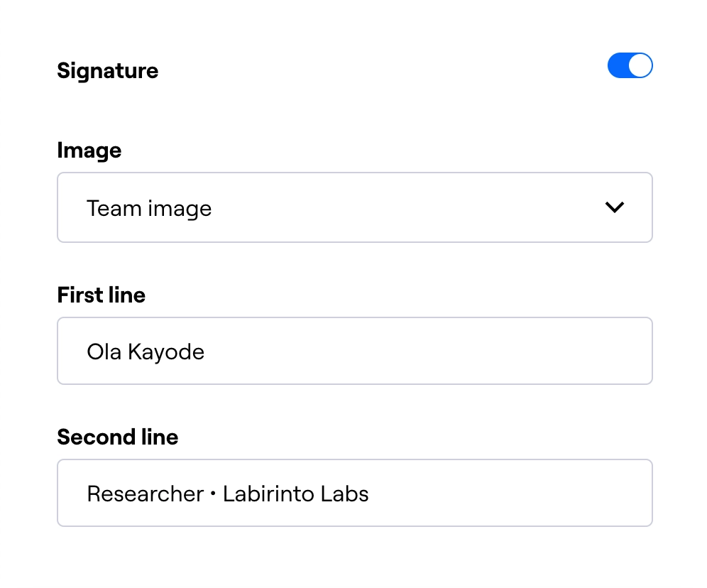The width and height of the screenshot is (707, 588).
Task: Click the First line label
Action: (101, 295)
